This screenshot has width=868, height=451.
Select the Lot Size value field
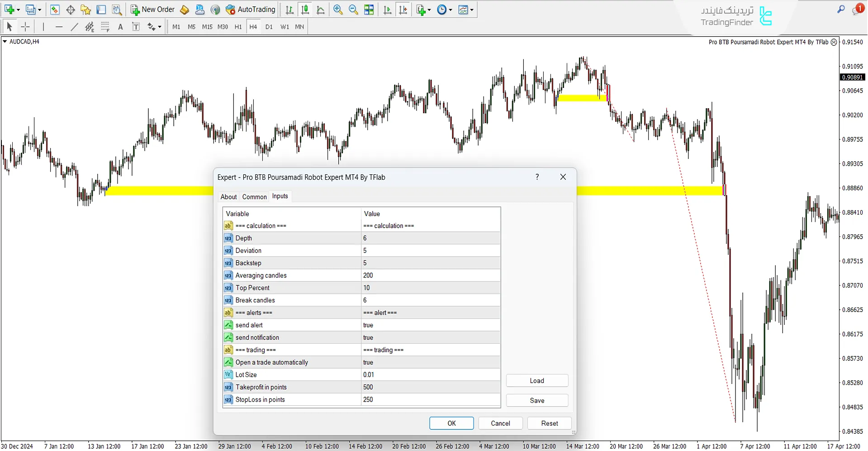click(430, 374)
